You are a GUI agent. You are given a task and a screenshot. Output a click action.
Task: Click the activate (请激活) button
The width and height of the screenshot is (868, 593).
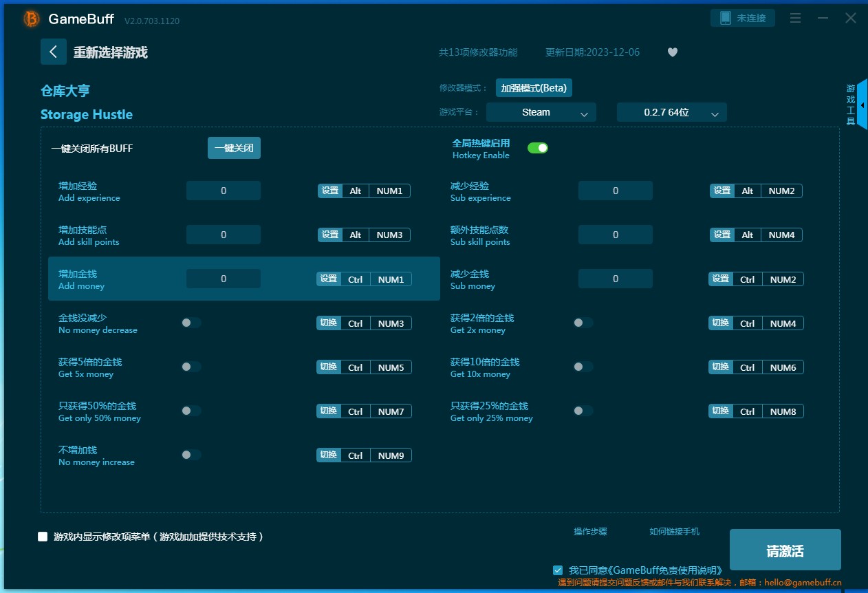785,550
